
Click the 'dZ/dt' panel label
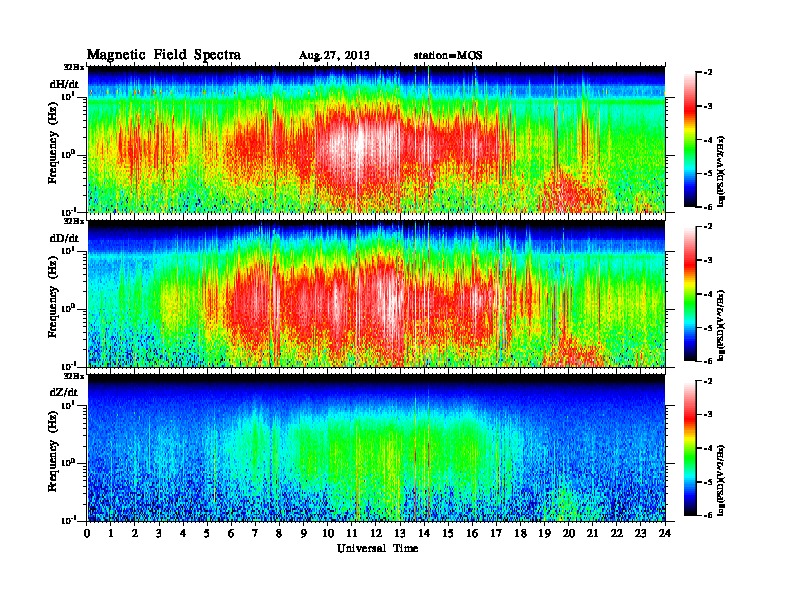pos(64,392)
